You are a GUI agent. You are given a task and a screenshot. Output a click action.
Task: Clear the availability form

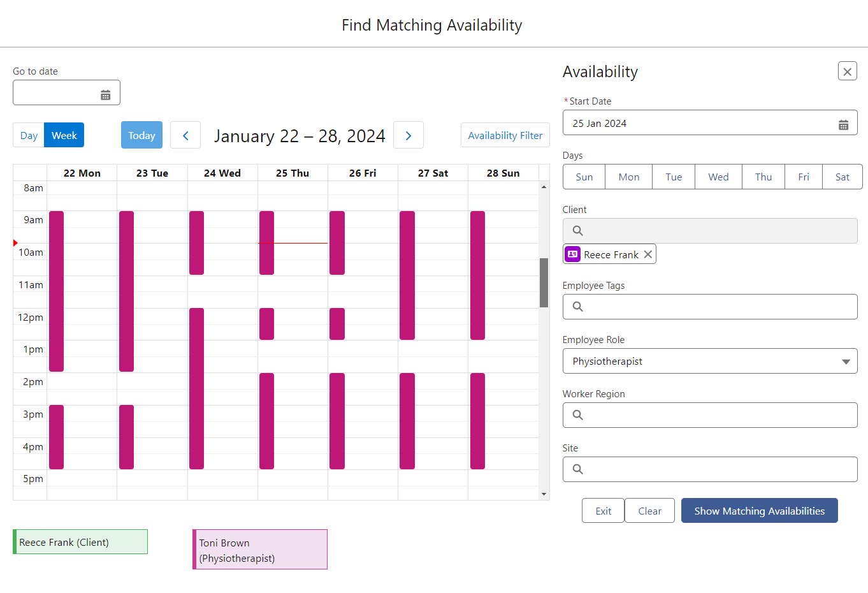click(x=649, y=510)
